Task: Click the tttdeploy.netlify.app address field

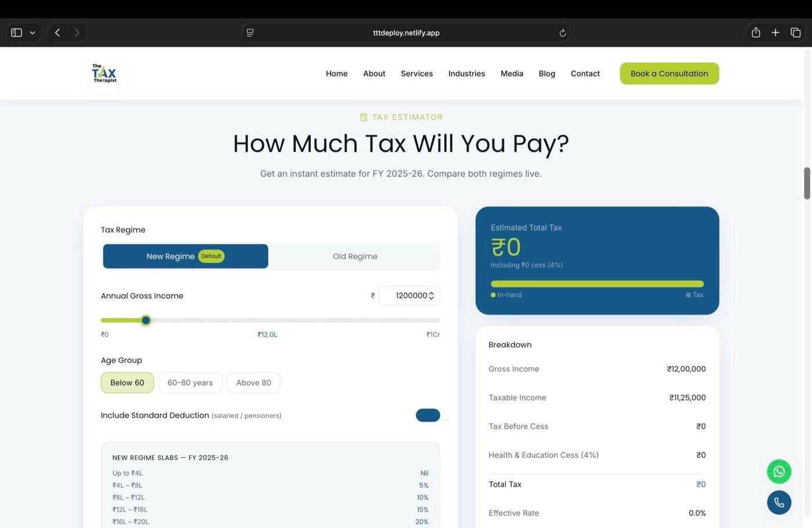Action: pyautogui.click(x=406, y=32)
